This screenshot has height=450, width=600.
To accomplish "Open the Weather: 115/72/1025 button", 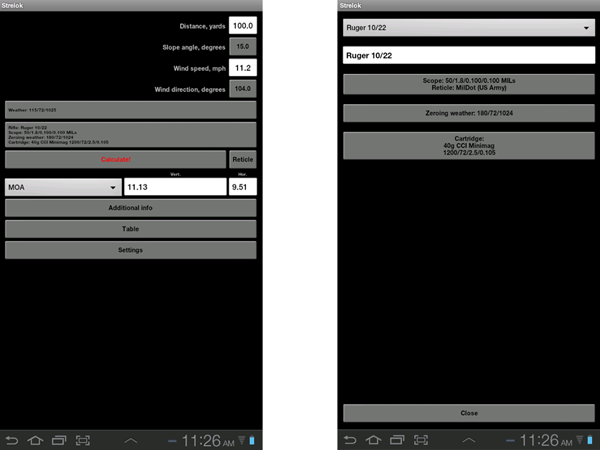I will (x=130, y=110).
